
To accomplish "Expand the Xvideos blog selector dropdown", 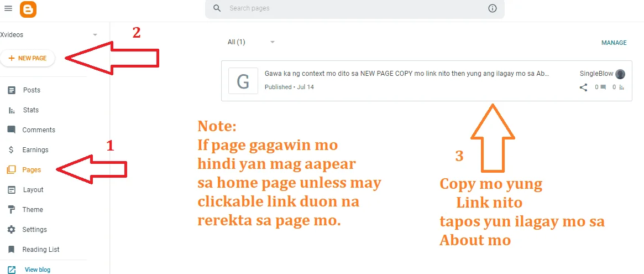I will 95,35.
